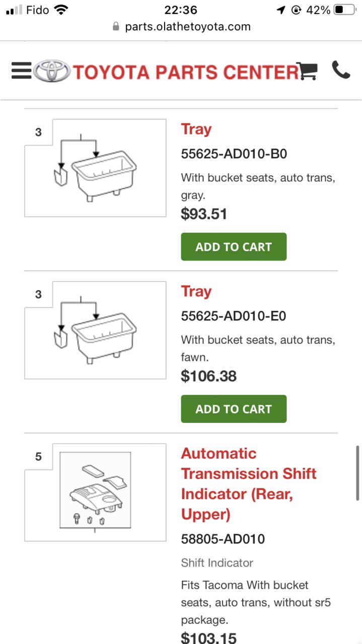Open Automatic Transmission Shift Indicator link
Screen dimensions: 362x644
point(249,484)
